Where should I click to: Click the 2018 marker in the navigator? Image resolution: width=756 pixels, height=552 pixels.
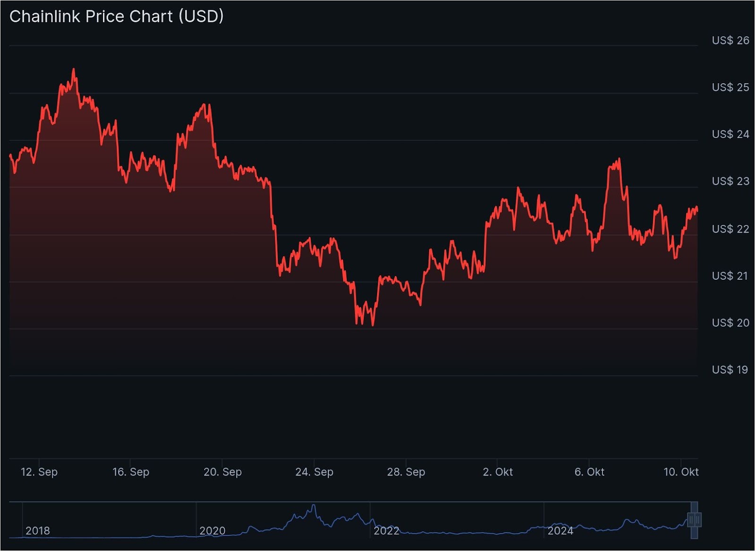37,531
